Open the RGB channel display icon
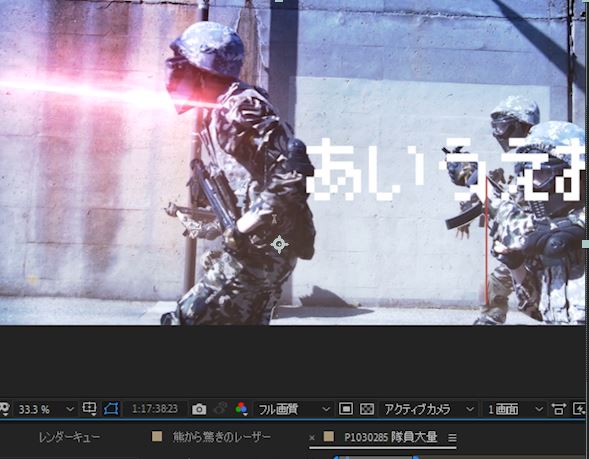Screen dimensions: 589x459 point(242,409)
